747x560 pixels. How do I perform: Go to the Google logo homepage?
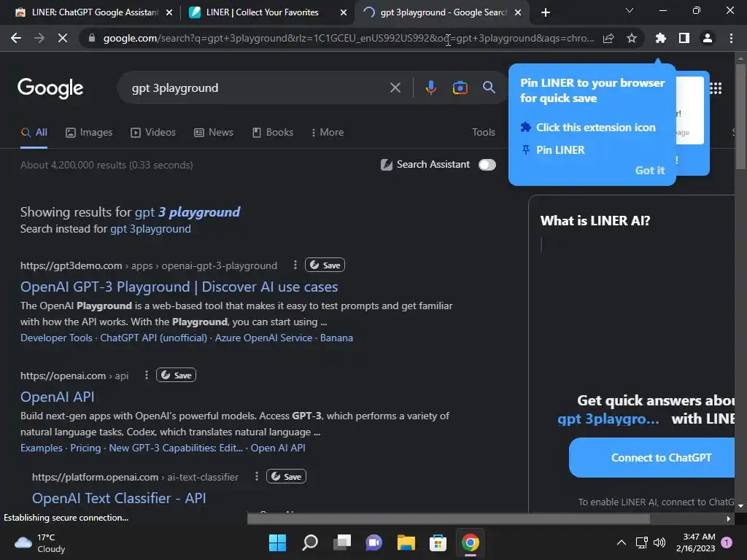pos(50,88)
